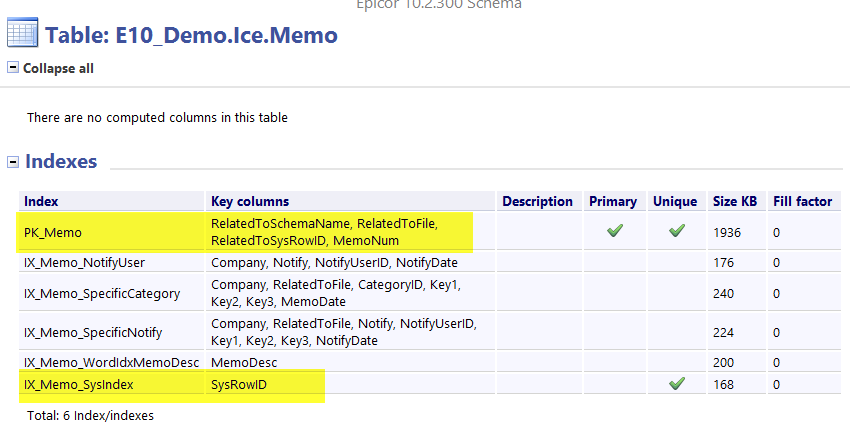850x433 pixels.
Task: Select the IX_Memo_SpecificNotify index name
Action: (93, 333)
